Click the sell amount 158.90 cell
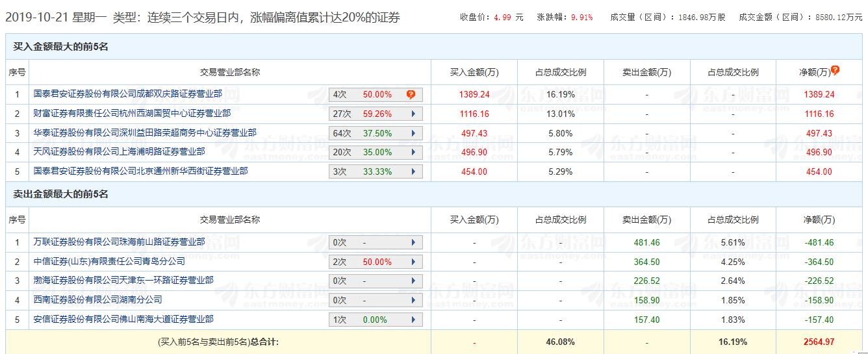868x354 pixels. point(646,300)
